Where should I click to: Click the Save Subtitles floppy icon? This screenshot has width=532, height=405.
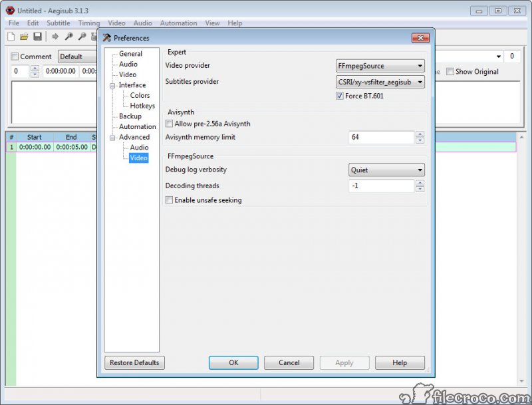[x=37, y=37]
